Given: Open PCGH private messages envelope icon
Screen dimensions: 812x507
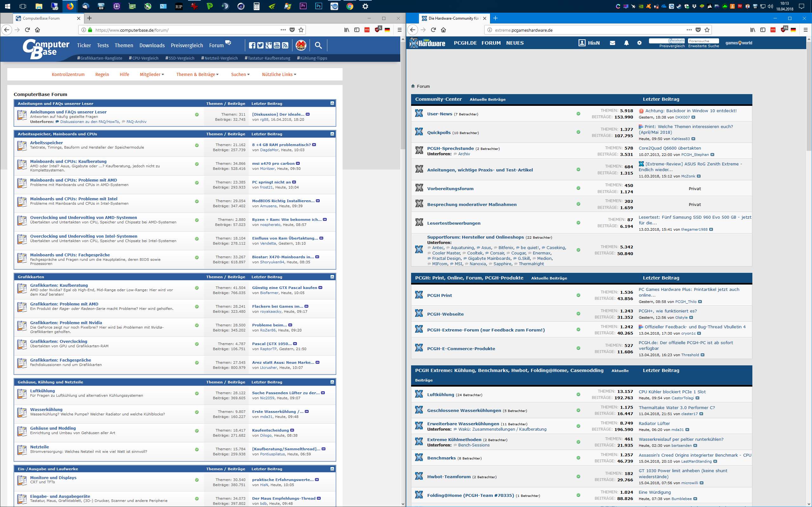Looking at the screenshot, I should point(612,43).
